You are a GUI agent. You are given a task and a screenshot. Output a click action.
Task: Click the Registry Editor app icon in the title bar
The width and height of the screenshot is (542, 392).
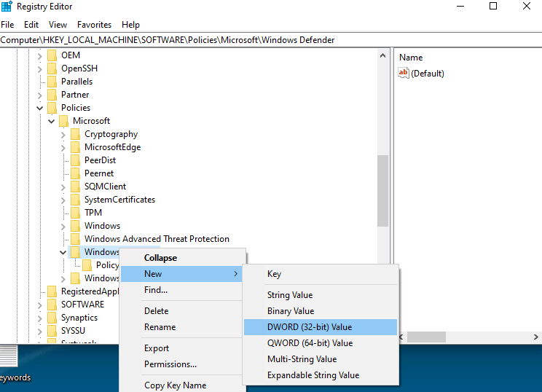(x=7, y=7)
